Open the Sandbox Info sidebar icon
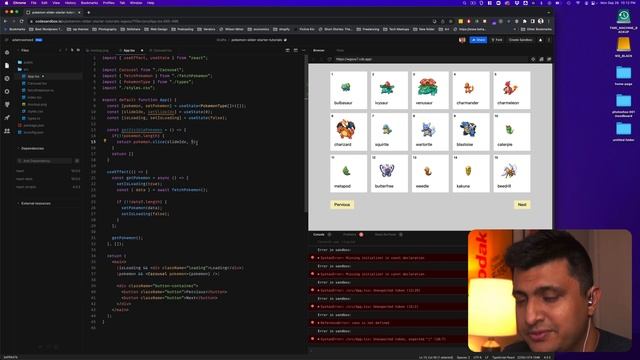 coord(7,53)
